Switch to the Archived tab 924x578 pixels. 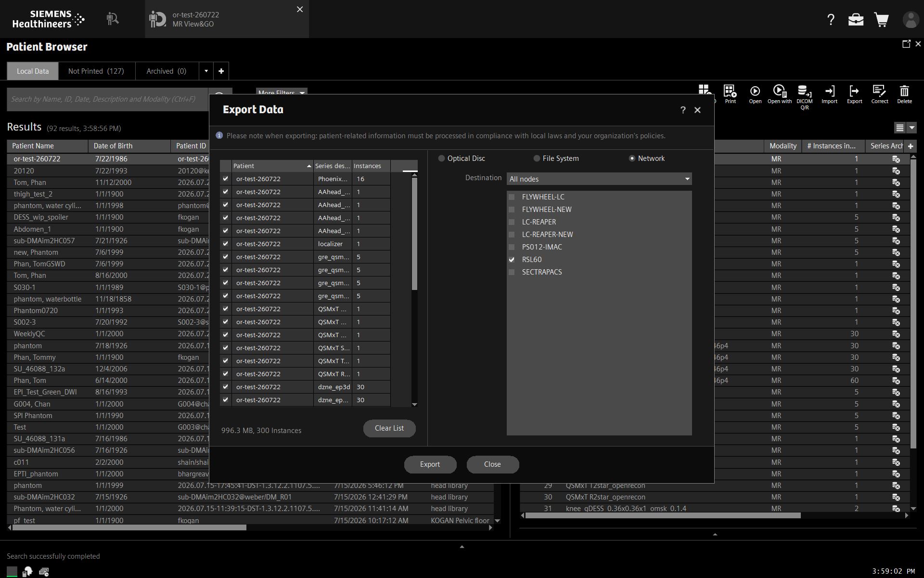167,71
